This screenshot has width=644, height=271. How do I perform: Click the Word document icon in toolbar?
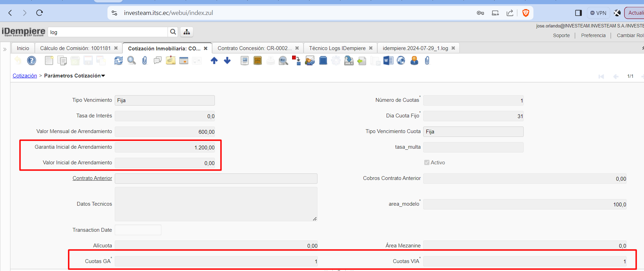coord(388,61)
